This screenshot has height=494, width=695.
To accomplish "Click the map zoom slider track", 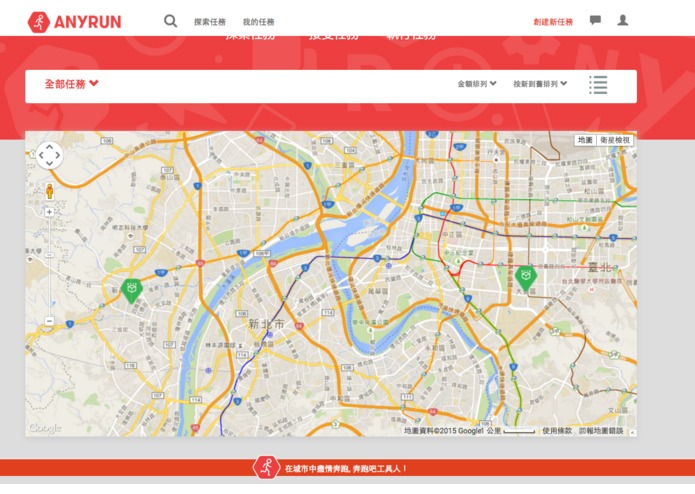I will 49,266.
